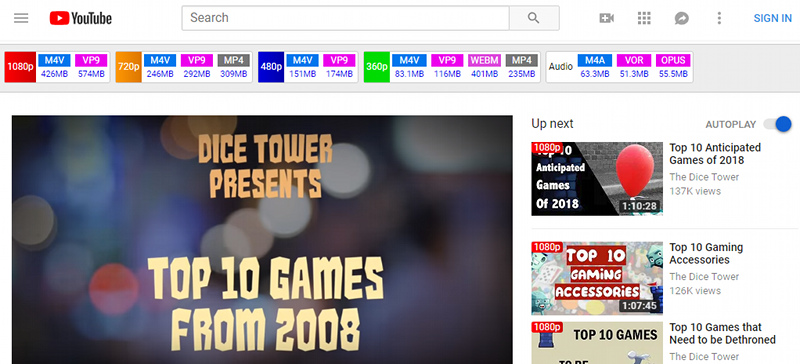Download 360p MP4 235MB
Viewport: 800px width, 364px height.
(521, 67)
